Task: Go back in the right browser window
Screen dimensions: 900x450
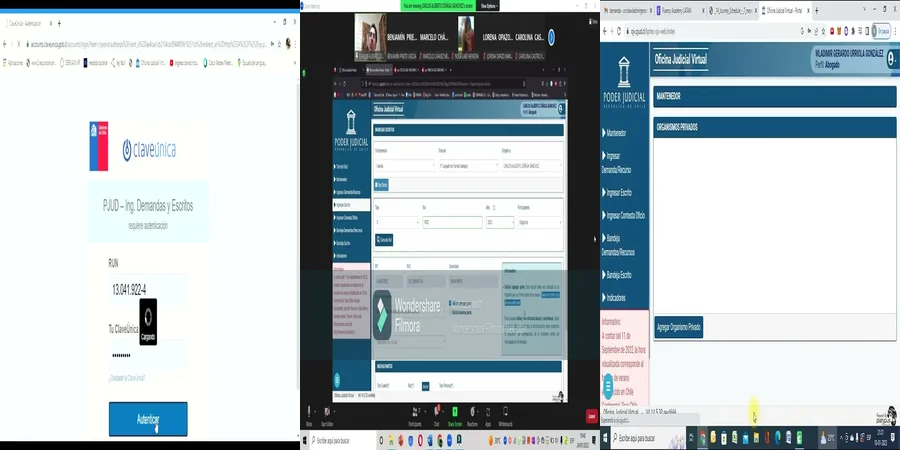Action: click(x=604, y=31)
